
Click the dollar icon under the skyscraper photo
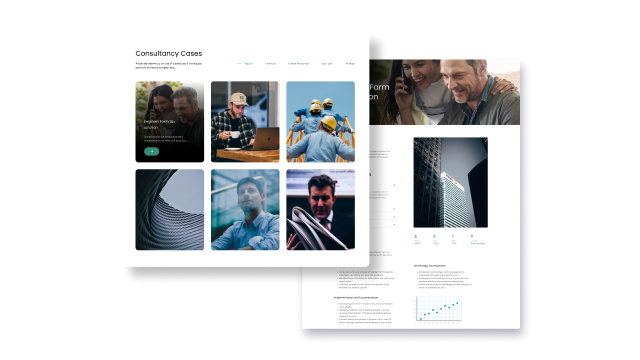[x=453, y=236]
